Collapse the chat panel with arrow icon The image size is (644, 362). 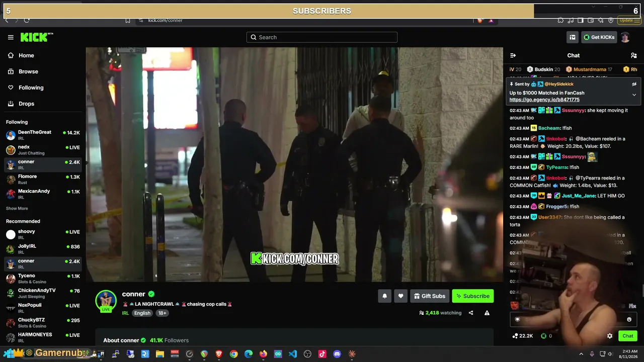pyautogui.click(x=513, y=55)
